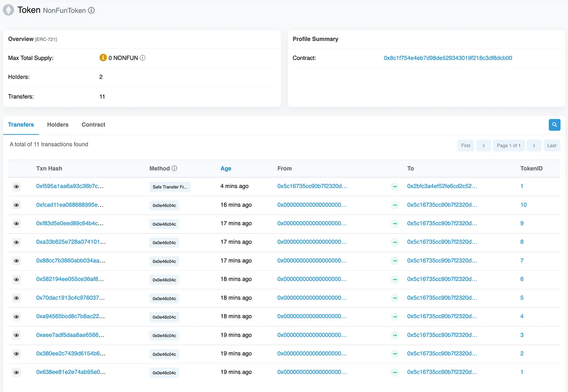
Task: Click the age '16 mins ago' cell
Action: 236,205
